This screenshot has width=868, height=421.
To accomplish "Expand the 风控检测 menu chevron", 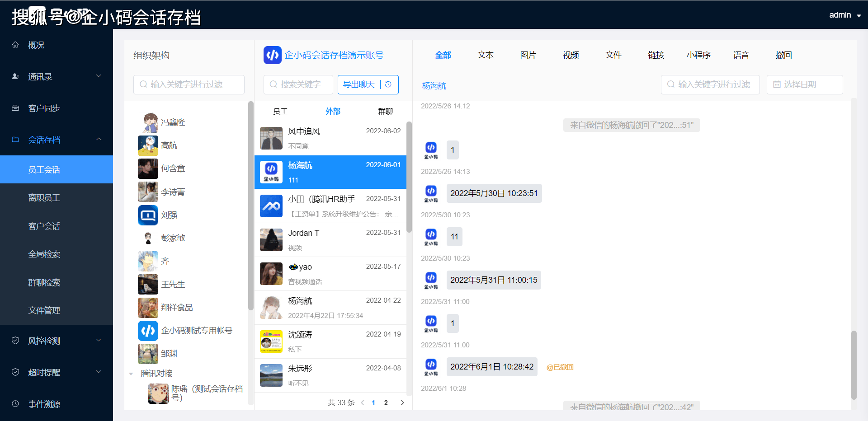I will tap(99, 340).
